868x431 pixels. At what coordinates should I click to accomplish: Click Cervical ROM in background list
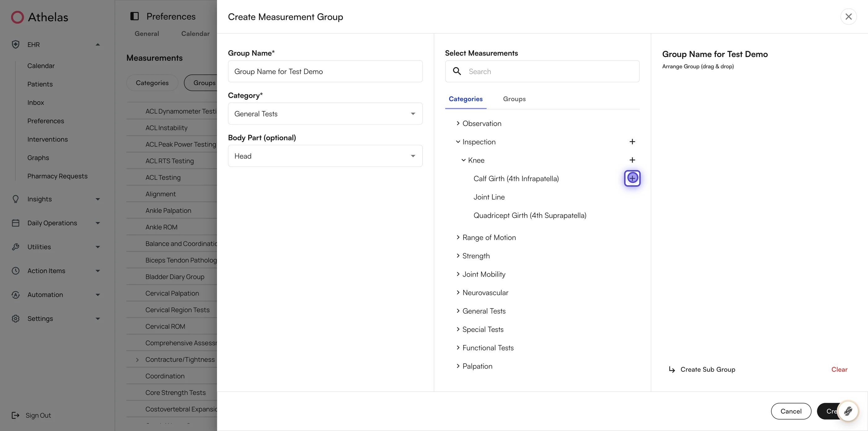[165, 326]
